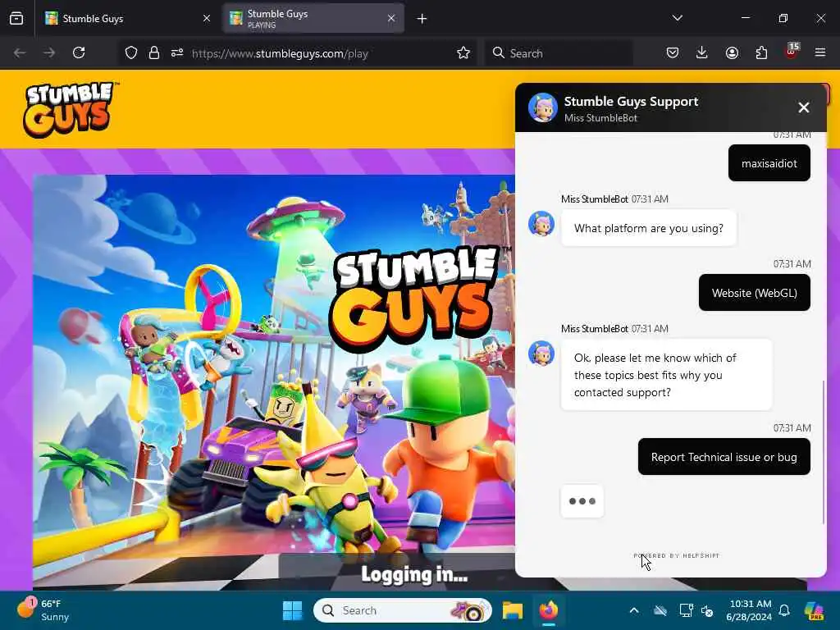Open the Firefox account menu
Image resolution: width=840 pixels, height=630 pixels.
[x=732, y=53]
